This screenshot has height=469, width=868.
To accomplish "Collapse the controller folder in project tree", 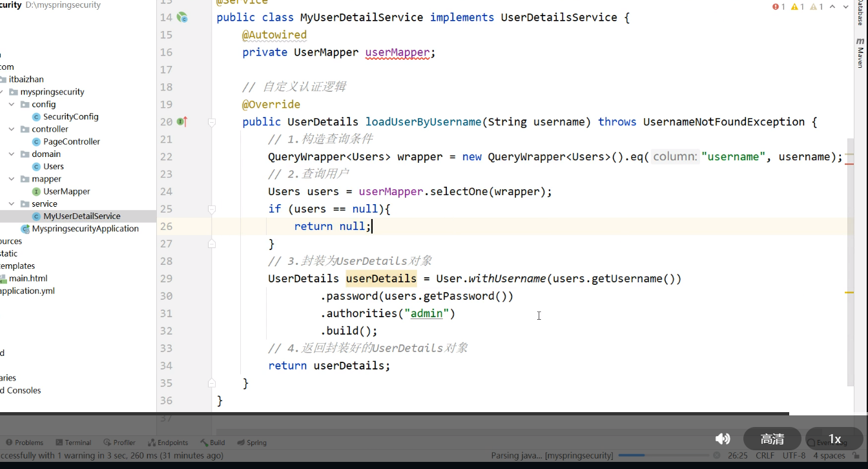I will point(12,129).
